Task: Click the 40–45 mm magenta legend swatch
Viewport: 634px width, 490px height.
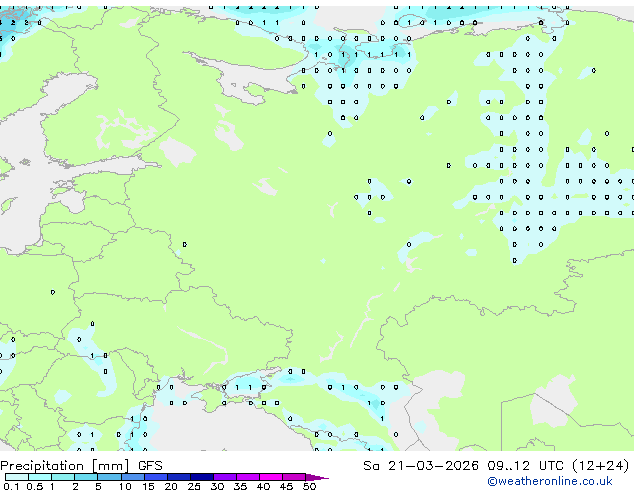Action: pos(271,477)
